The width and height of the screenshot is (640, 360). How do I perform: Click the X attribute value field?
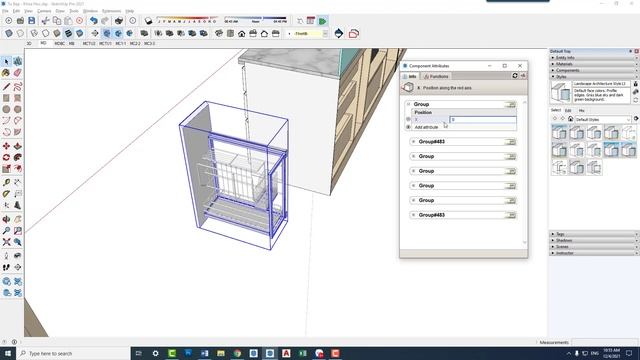tap(483, 120)
